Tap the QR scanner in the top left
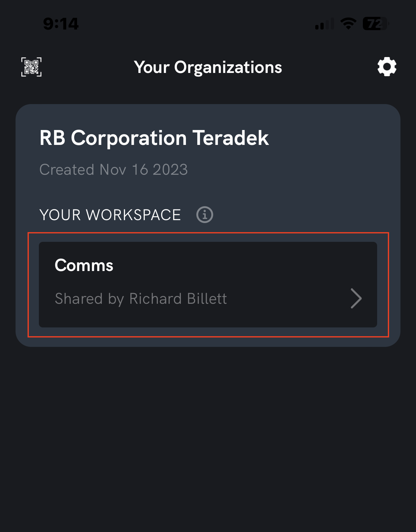This screenshot has width=416, height=532. tap(31, 67)
